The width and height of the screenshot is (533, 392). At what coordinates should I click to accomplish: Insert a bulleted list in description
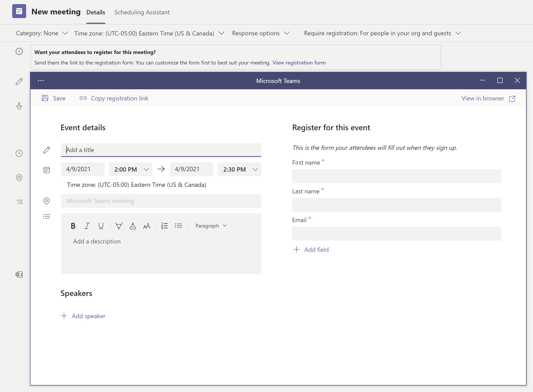[x=178, y=226]
